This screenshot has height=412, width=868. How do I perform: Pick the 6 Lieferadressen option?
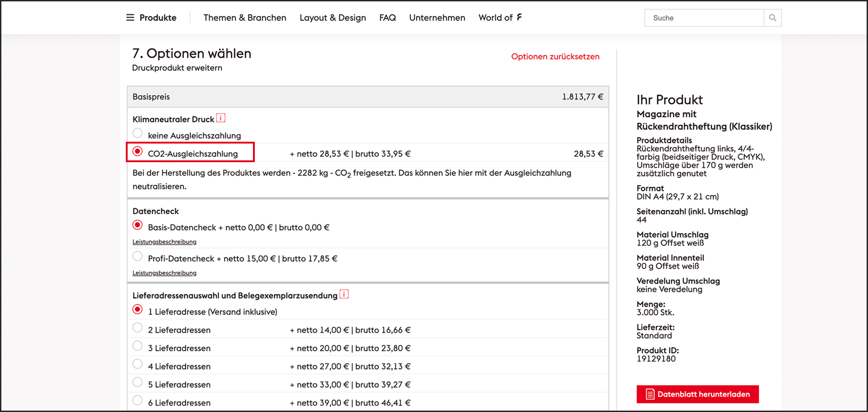[x=138, y=400]
